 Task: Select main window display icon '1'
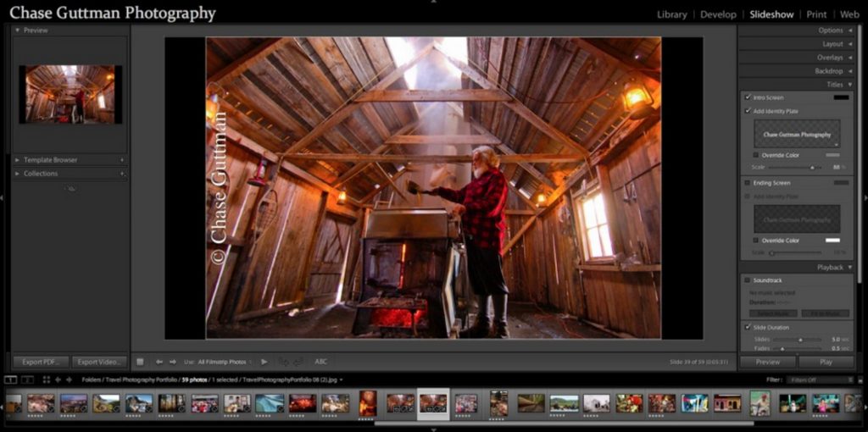click(x=10, y=379)
